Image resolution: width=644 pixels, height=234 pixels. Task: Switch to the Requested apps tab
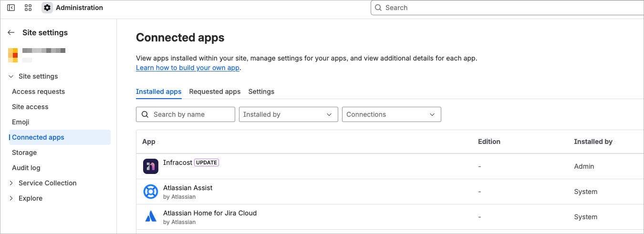pyautogui.click(x=215, y=92)
